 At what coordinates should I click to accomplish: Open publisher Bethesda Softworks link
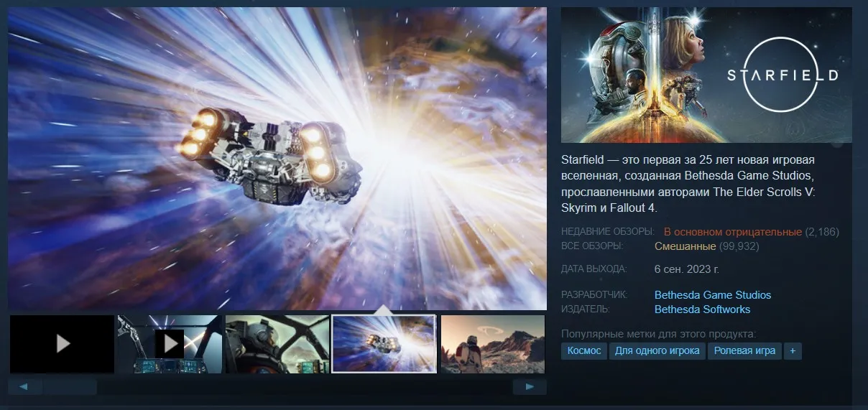702,309
